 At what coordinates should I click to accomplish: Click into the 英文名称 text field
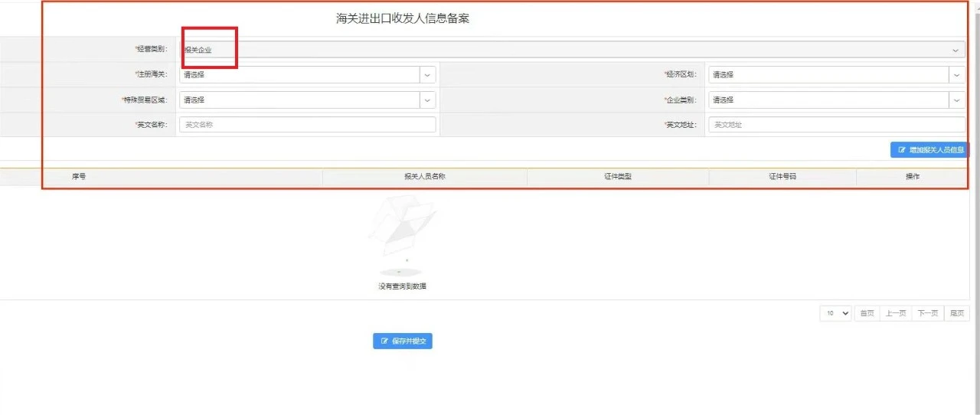click(x=307, y=125)
